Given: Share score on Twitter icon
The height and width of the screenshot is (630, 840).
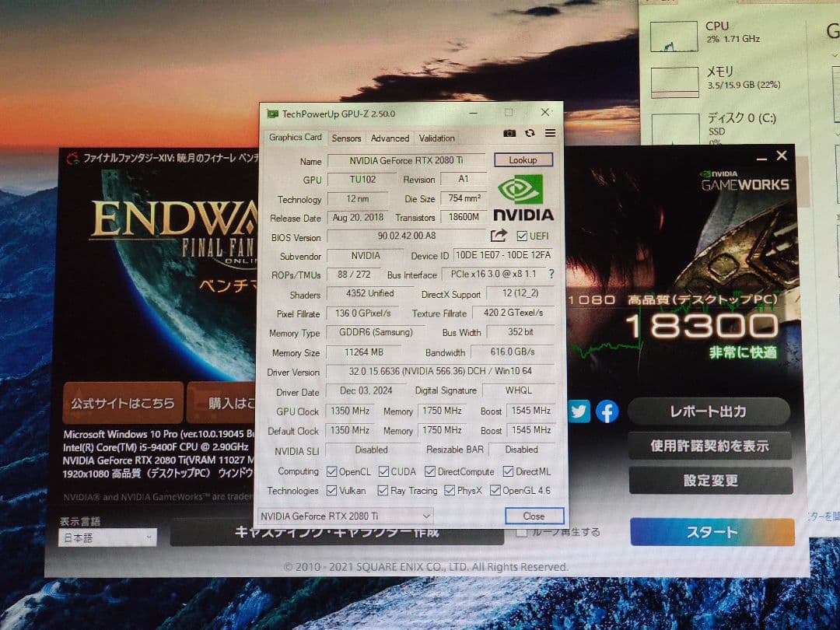Looking at the screenshot, I should [578, 411].
